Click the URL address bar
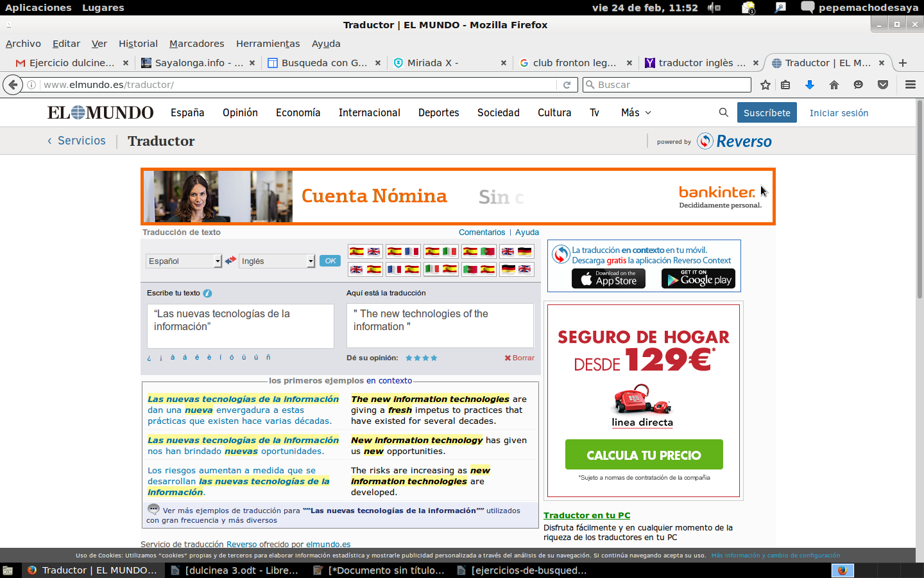Screen dimensions: 924x578 298,85
